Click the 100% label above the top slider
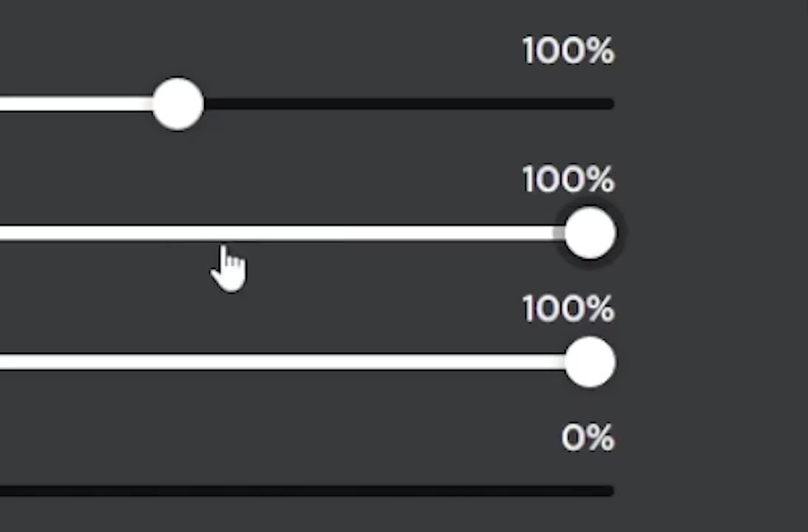Screen dimensions: 808x532 tap(568, 50)
